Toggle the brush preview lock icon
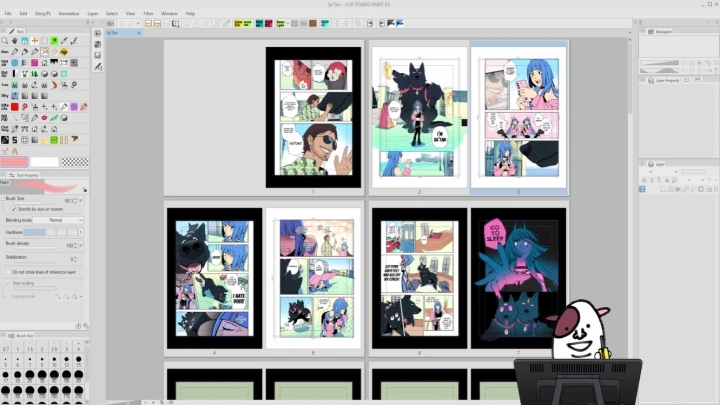 (84, 189)
